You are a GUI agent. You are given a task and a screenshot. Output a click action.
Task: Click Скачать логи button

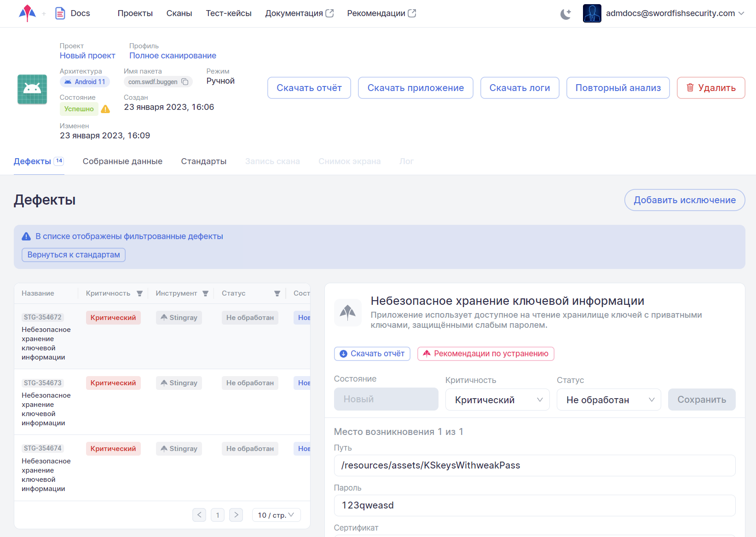pyautogui.click(x=520, y=88)
